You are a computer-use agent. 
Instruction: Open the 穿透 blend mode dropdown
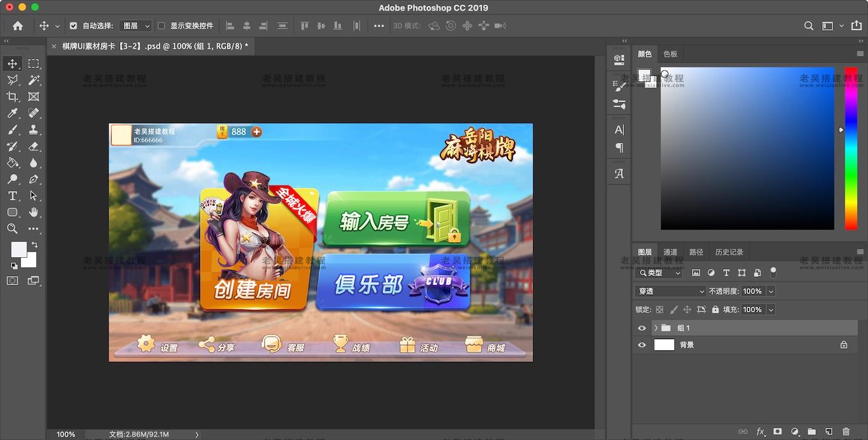tap(670, 291)
